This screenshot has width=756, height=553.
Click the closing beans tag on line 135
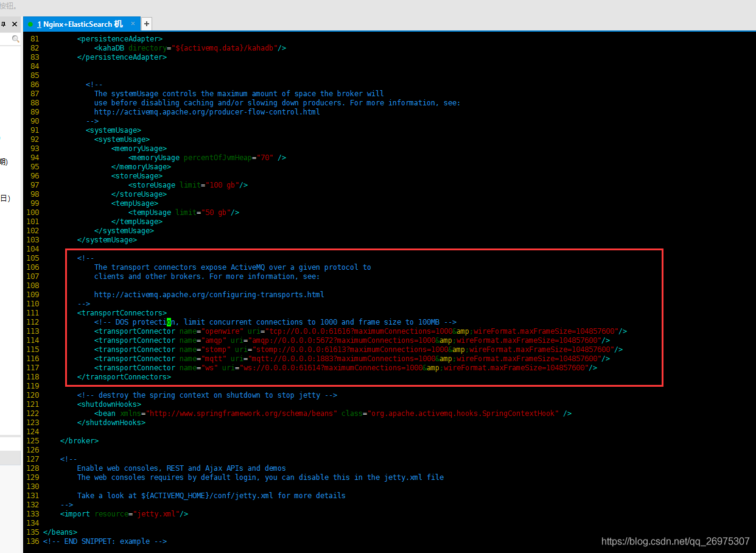coord(60,532)
